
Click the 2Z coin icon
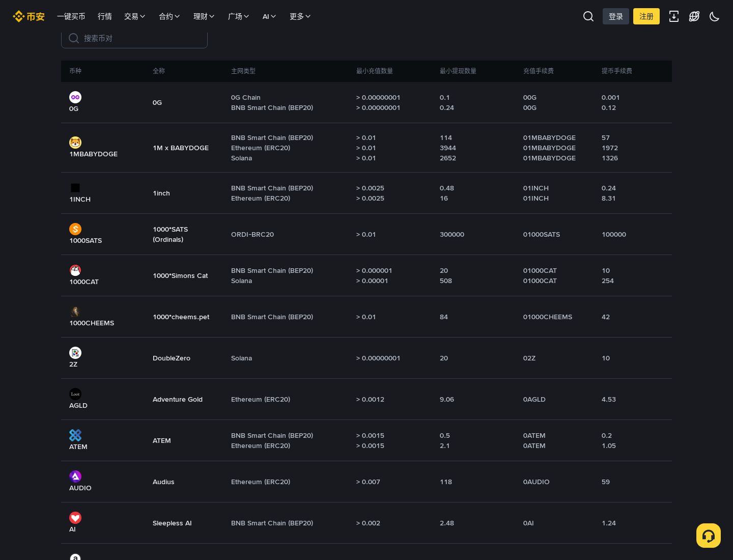(x=75, y=353)
